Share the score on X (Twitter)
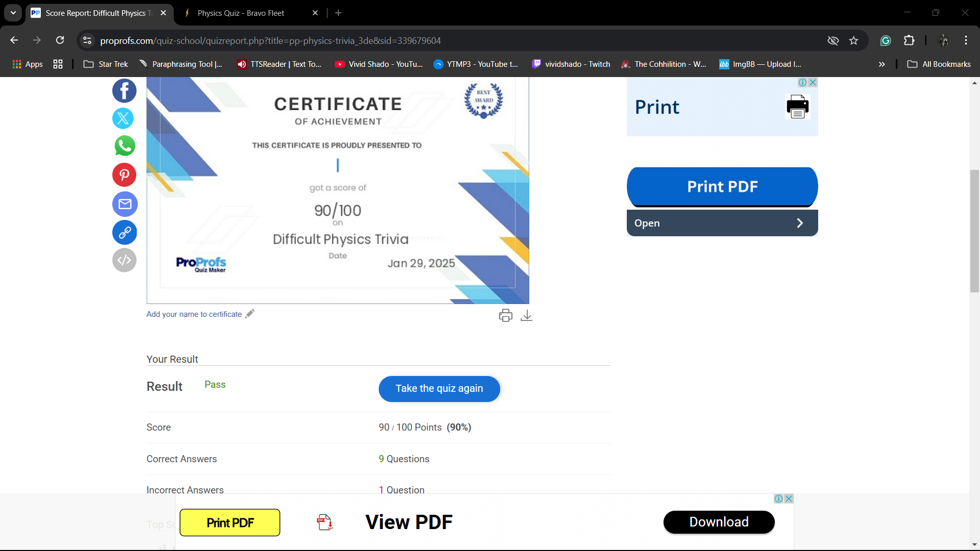The width and height of the screenshot is (980, 551). 123,118
